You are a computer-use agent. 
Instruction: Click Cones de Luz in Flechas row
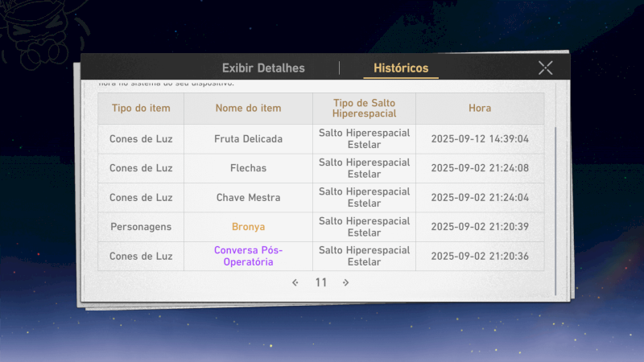point(141,168)
